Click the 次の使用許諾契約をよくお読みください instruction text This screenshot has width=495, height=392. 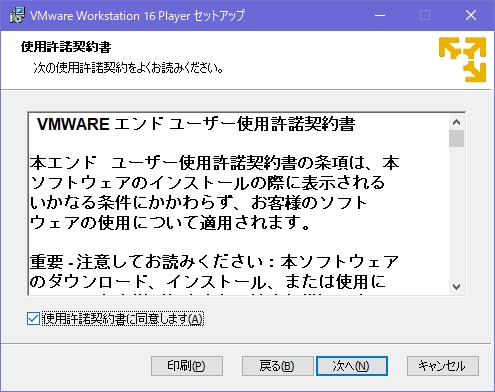coord(128,68)
